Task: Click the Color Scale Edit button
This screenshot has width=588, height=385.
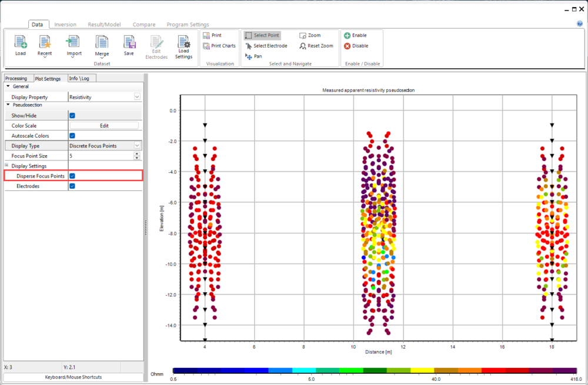Action: [x=104, y=126]
